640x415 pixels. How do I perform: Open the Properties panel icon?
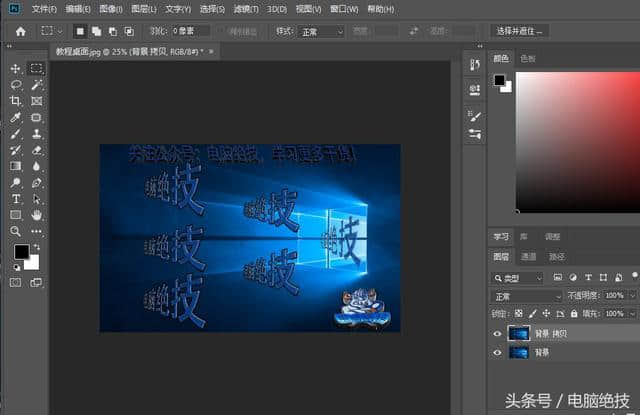474,89
